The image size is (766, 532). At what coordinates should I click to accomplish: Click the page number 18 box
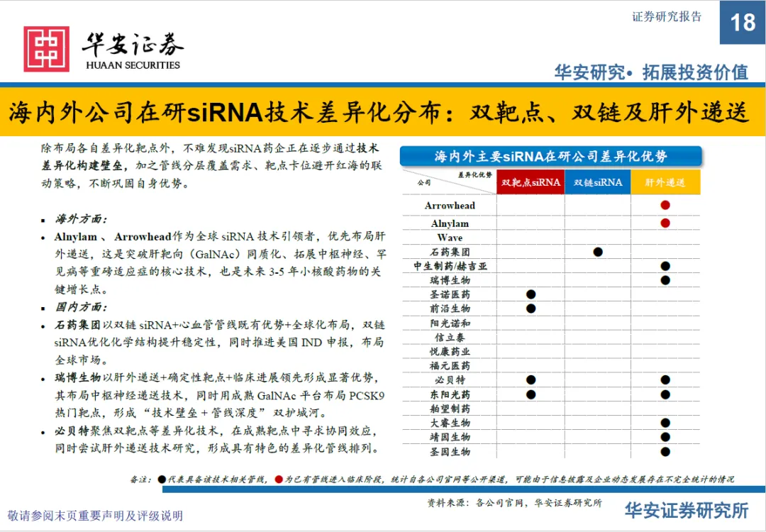pos(743,22)
